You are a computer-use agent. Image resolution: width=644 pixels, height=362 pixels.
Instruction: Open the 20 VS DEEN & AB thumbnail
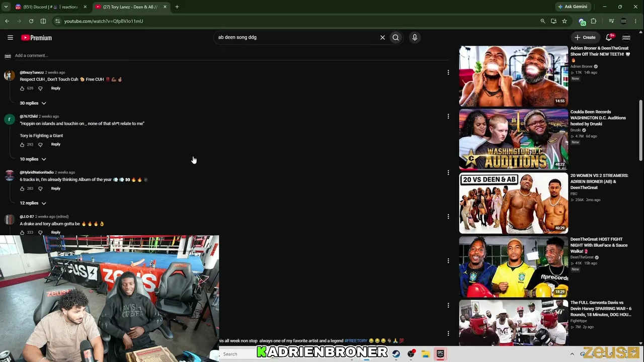pyautogui.click(x=513, y=203)
